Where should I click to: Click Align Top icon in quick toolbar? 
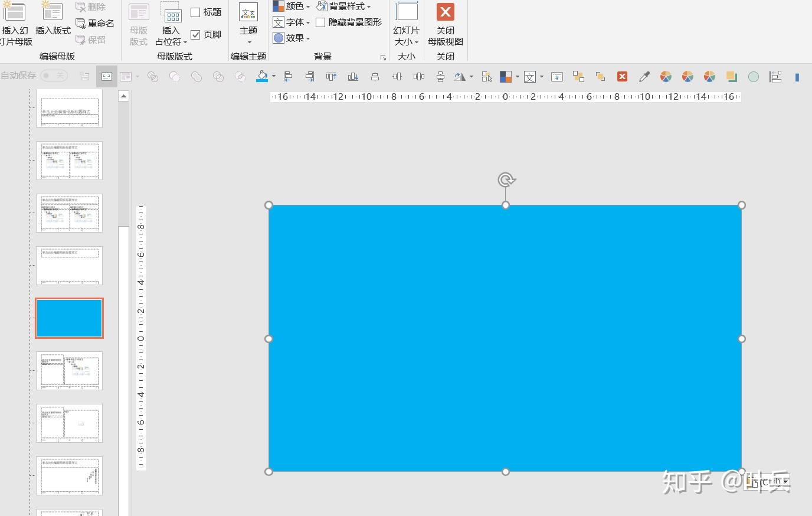tap(332, 77)
